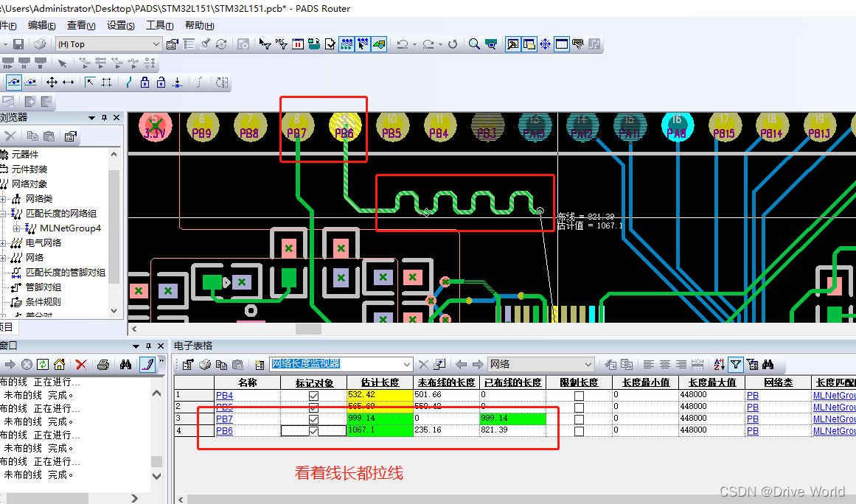Image resolution: width=856 pixels, height=504 pixels.
Task: Click the selection filter arrow-funnel icon
Action: (265, 44)
